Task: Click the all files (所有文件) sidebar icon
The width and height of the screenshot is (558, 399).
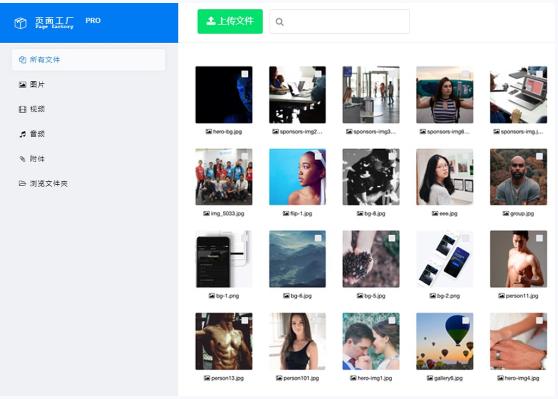Action: coord(22,59)
